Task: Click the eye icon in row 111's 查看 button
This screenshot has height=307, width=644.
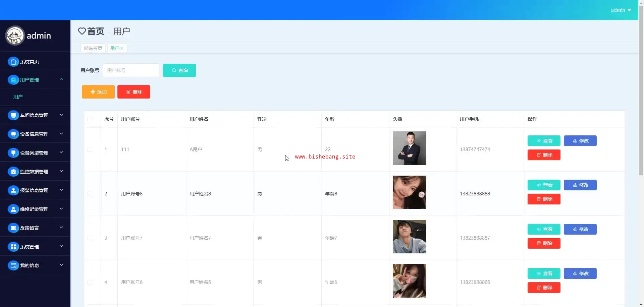Action: [539, 141]
